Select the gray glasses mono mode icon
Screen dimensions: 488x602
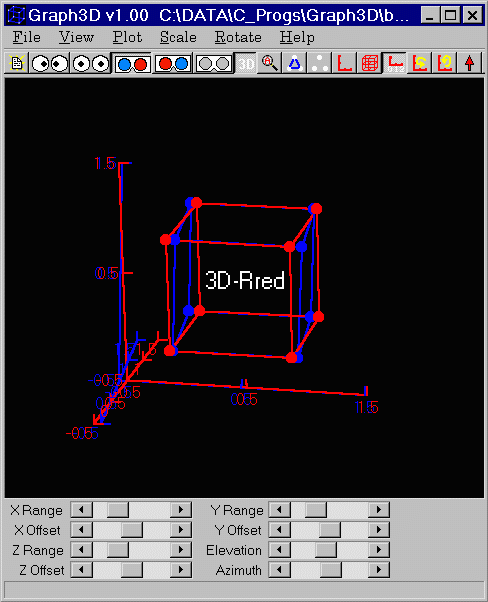click(x=214, y=63)
